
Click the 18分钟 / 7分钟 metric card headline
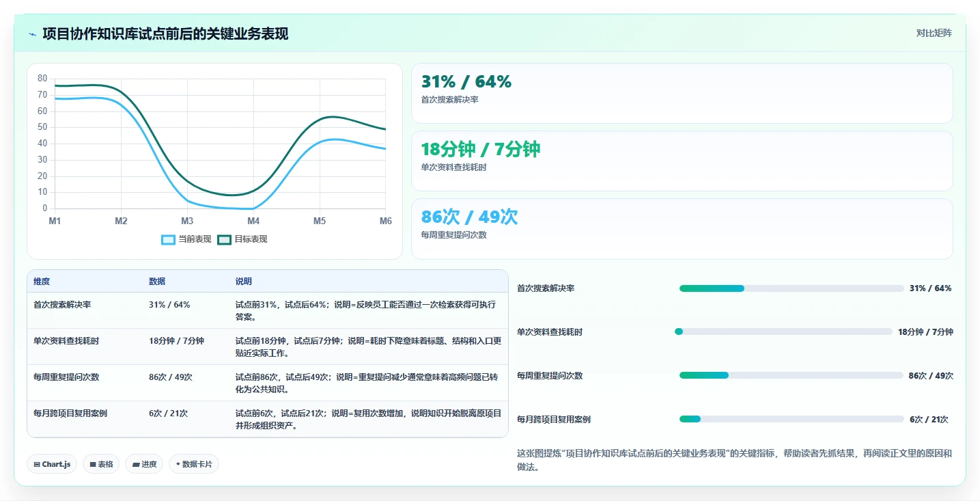point(481,150)
